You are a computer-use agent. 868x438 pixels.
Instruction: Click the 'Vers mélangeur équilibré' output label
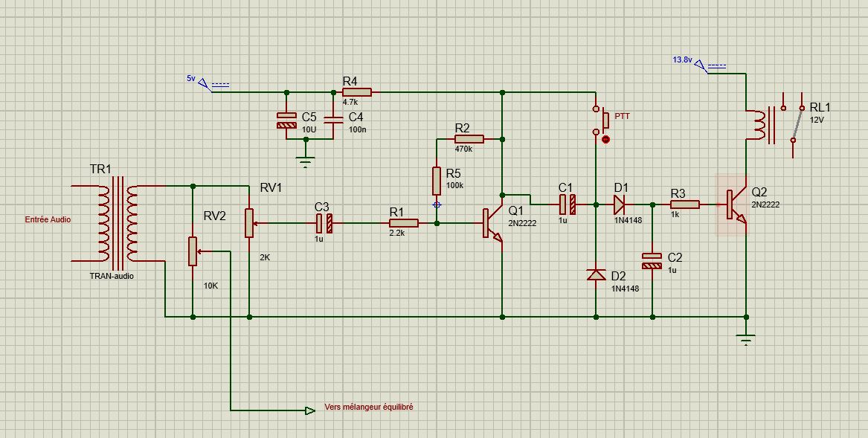368,408
